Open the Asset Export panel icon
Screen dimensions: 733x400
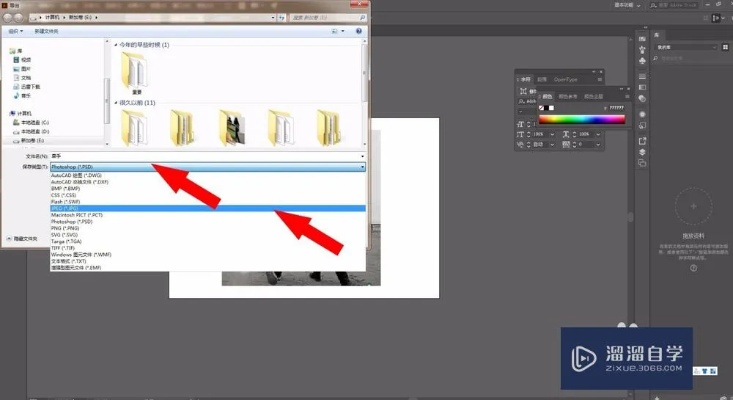[642, 141]
